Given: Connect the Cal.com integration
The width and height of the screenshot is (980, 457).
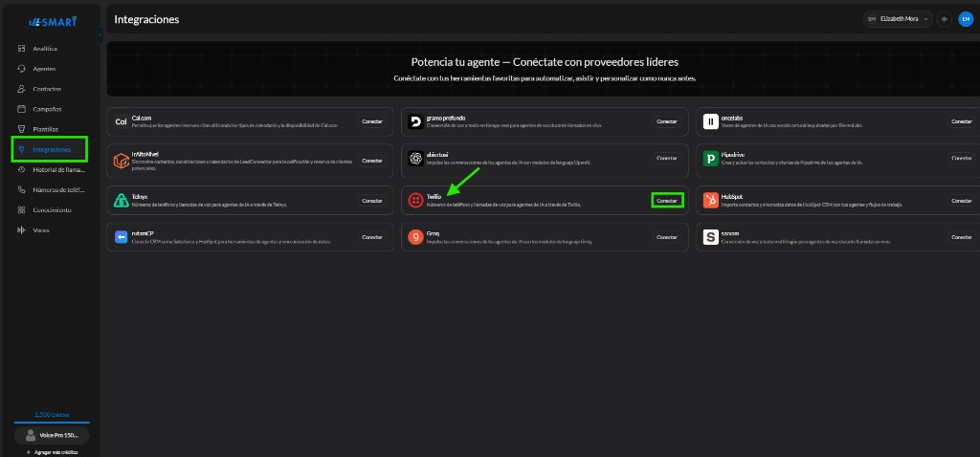Looking at the screenshot, I should click(x=372, y=121).
